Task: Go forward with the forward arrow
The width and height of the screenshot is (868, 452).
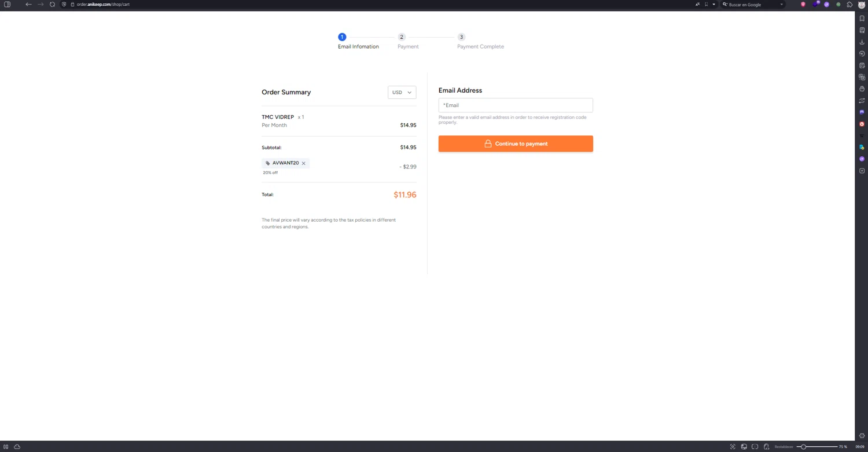Action: pos(41,4)
